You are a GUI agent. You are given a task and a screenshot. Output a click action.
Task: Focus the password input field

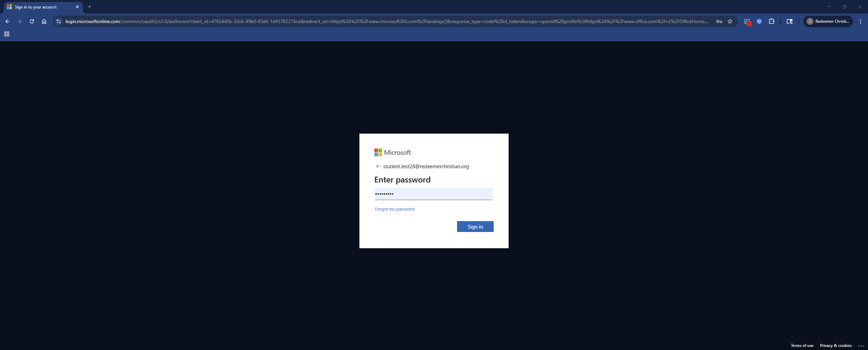click(434, 194)
